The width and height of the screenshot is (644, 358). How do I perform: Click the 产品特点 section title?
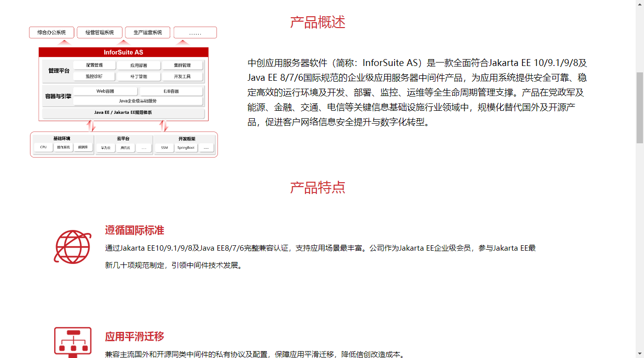318,188
